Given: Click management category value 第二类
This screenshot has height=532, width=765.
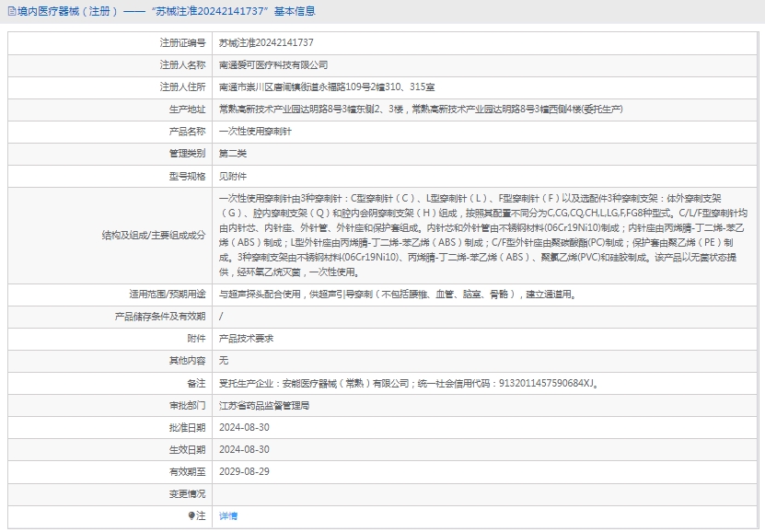Looking at the screenshot, I should point(232,154).
